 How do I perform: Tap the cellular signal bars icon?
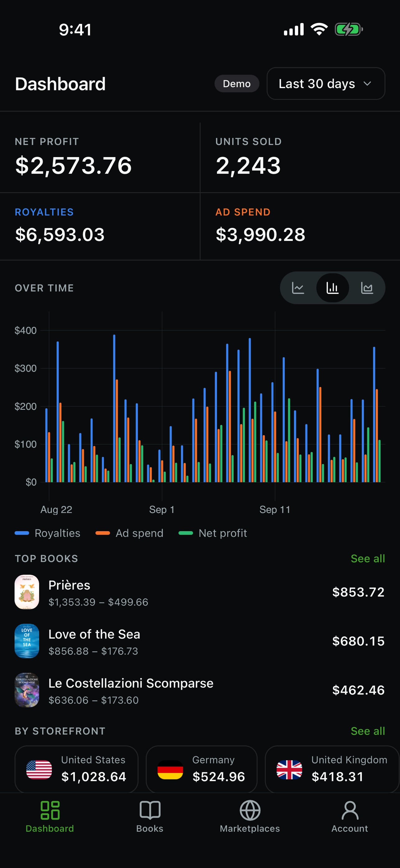coord(294,29)
